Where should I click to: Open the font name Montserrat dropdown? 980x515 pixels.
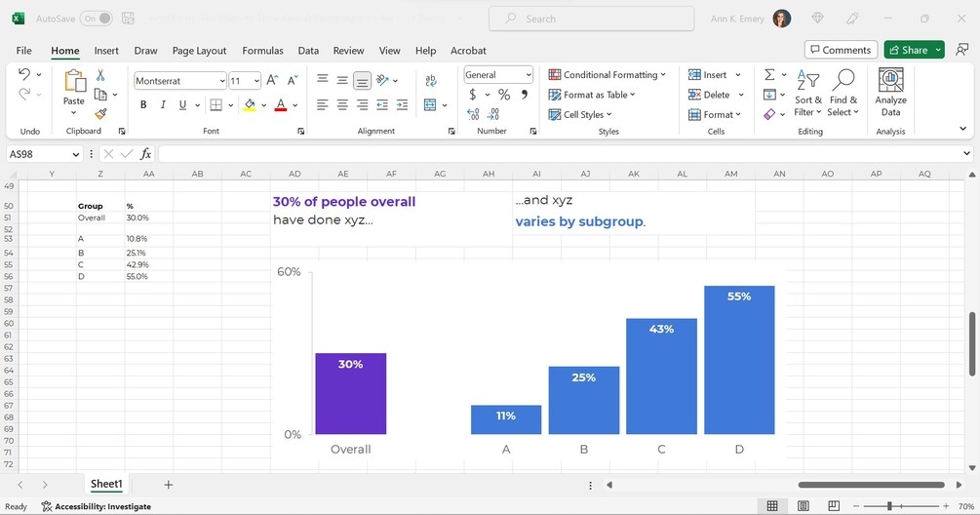[x=222, y=81]
